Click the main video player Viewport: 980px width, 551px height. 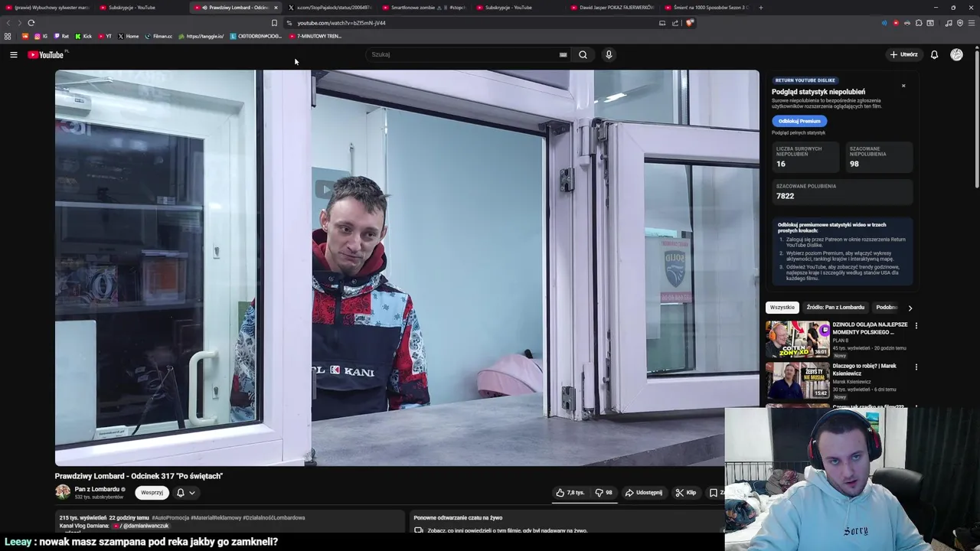click(x=407, y=268)
